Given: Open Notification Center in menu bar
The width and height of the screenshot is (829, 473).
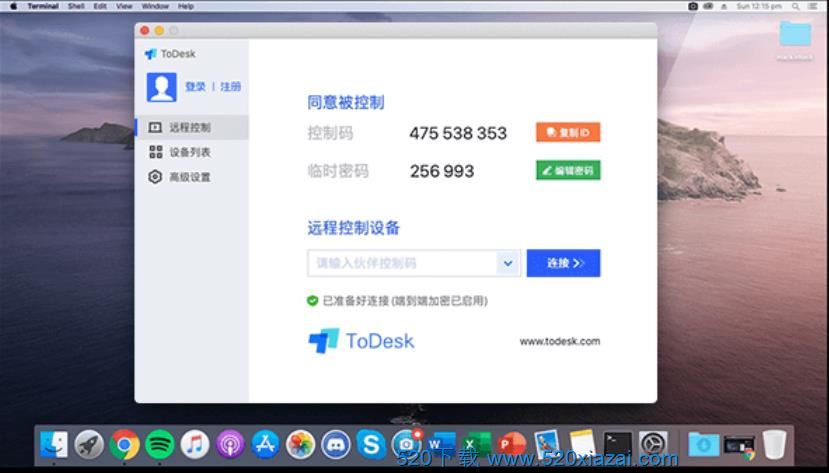Looking at the screenshot, I should click(x=813, y=6).
